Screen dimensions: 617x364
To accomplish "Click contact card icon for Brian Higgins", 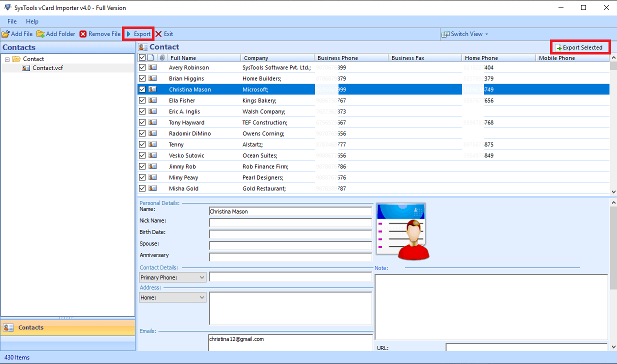I will 152,78.
